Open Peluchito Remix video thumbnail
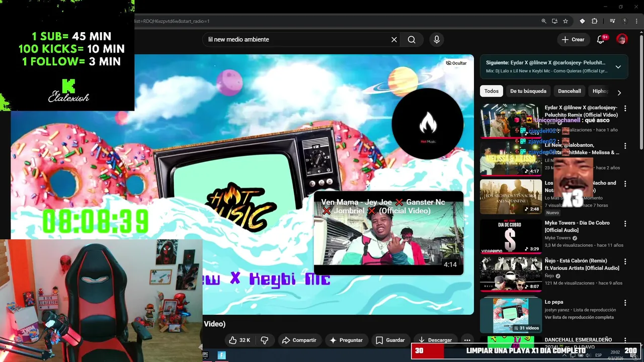Viewport: 644px width, 362px height. coord(511,121)
